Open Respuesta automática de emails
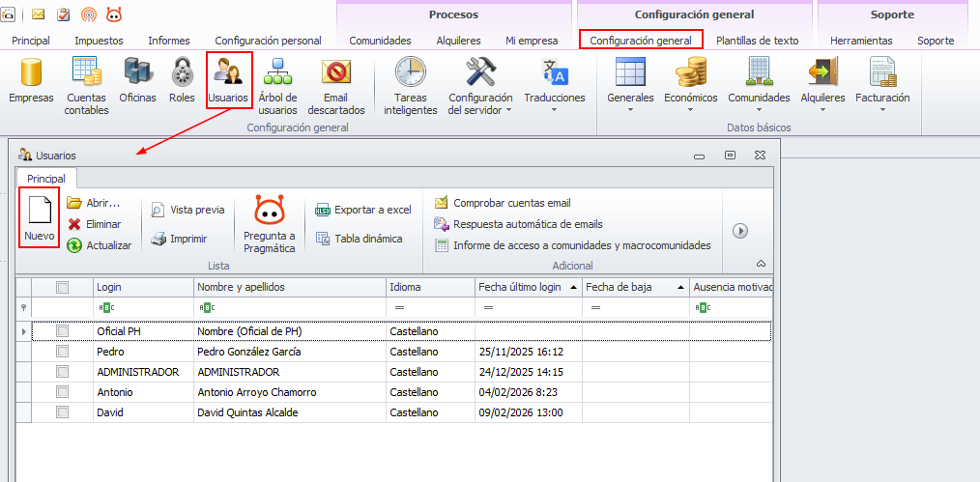The width and height of the screenshot is (980, 482). [x=518, y=224]
